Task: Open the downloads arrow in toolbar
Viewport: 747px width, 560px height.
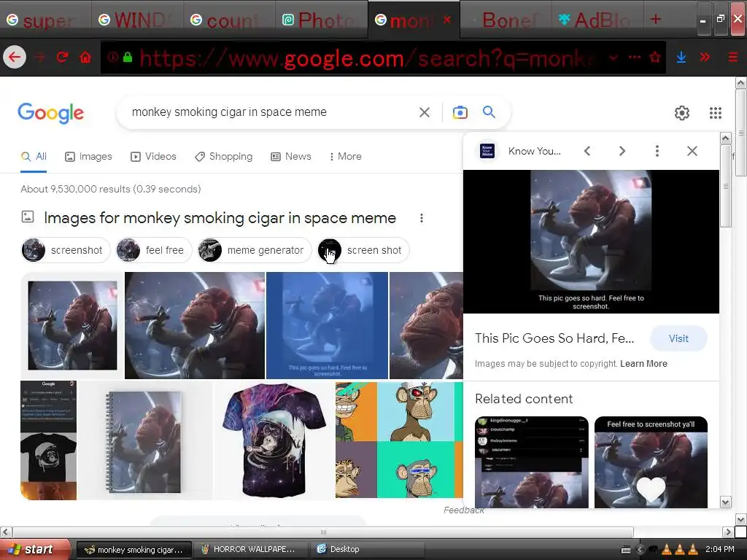Action: pos(681,57)
